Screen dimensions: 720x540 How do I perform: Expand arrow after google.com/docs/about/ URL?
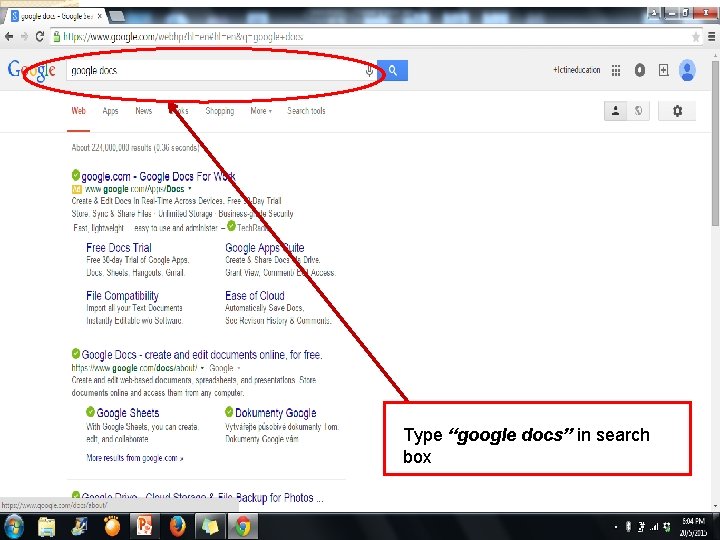click(x=202, y=368)
